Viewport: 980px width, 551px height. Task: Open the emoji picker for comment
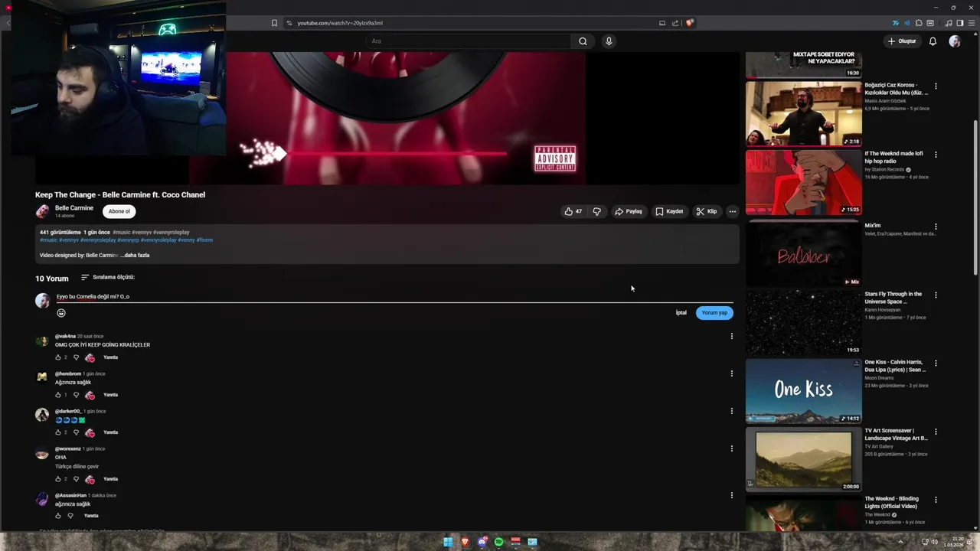pyautogui.click(x=61, y=312)
